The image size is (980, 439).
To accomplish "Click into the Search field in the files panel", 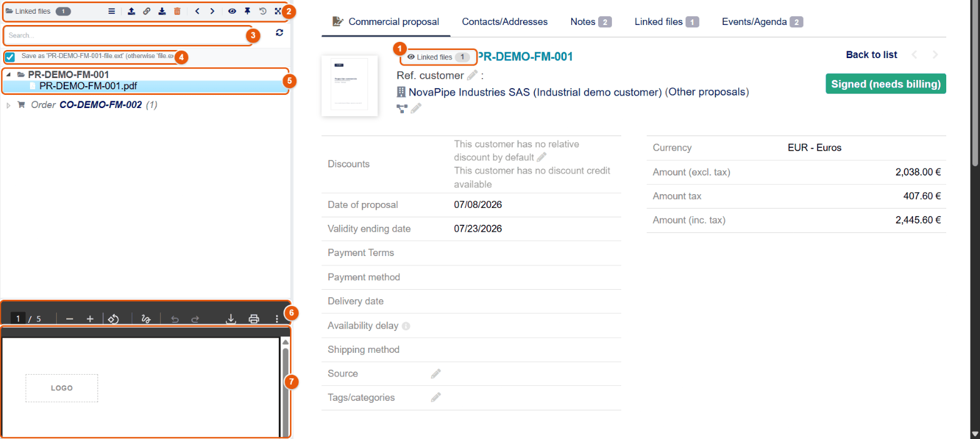I will point(129,36).
